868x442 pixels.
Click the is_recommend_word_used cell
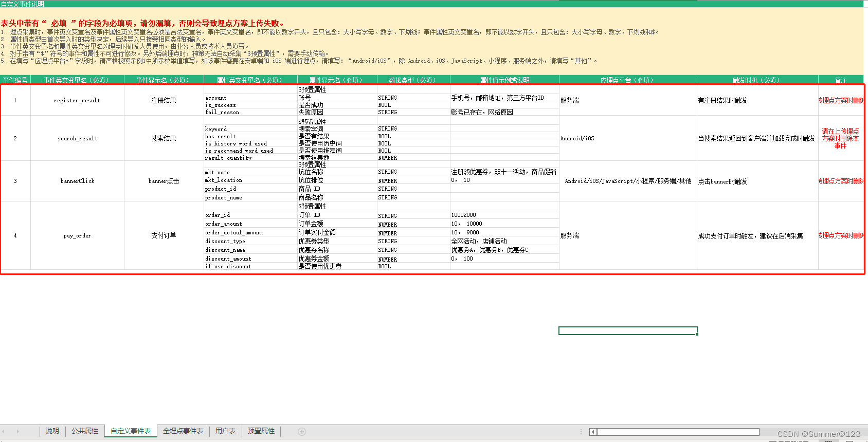coord(250,151)
